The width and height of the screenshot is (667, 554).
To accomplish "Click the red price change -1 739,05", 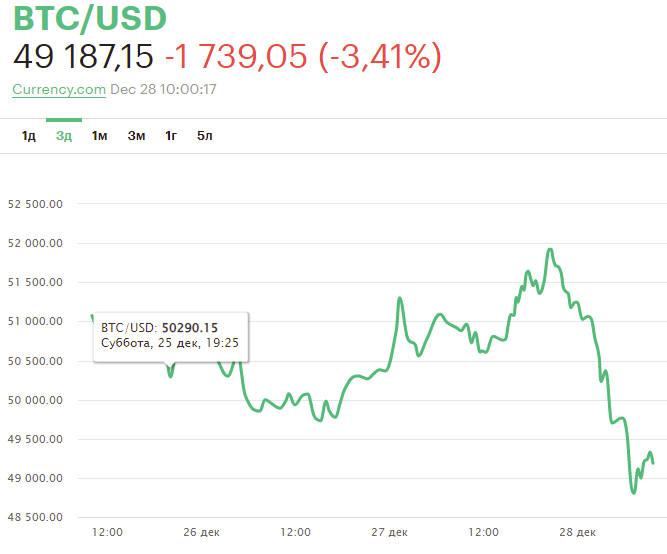I will pyautogui.click(x=235, y=58).
